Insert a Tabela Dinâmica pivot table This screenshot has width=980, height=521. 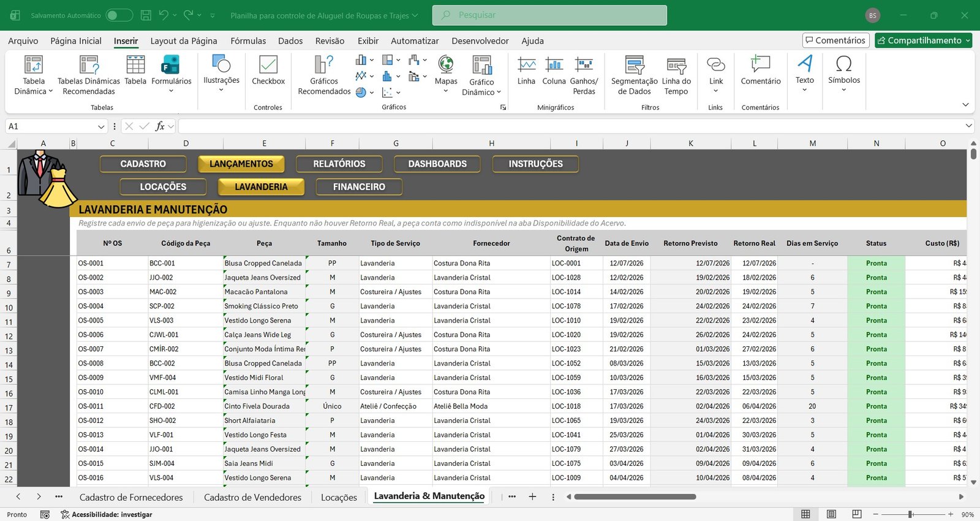point(34,75)
